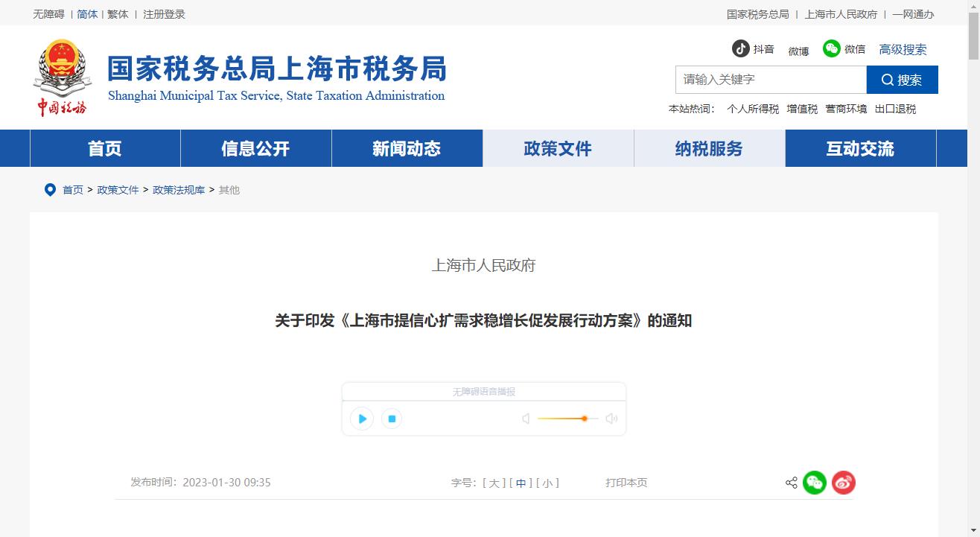The image size is (980, 537).
Task: Set font size to large 大
Action: click(x=494, y=483)
